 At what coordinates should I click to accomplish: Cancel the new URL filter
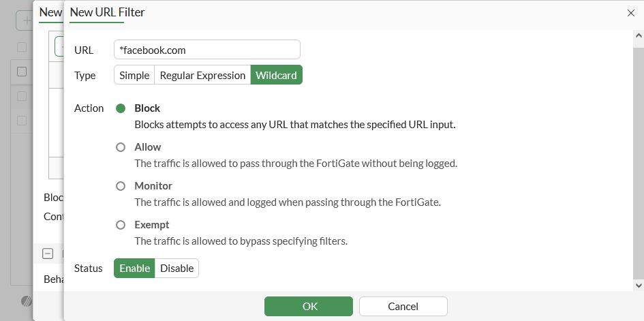pyautogui.click(x=403, y=307)
